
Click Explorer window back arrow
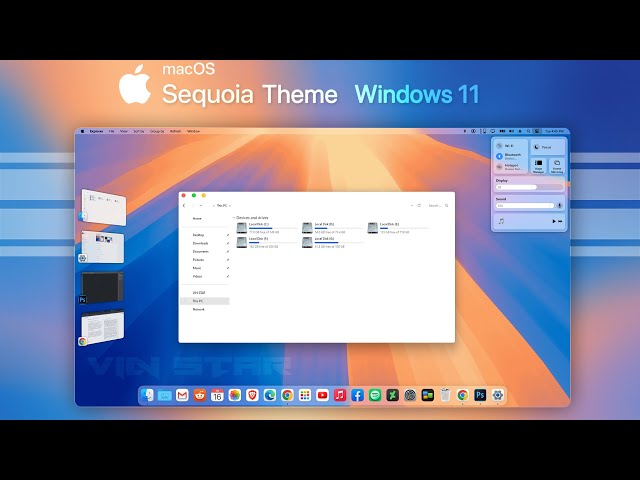[184, 206]
